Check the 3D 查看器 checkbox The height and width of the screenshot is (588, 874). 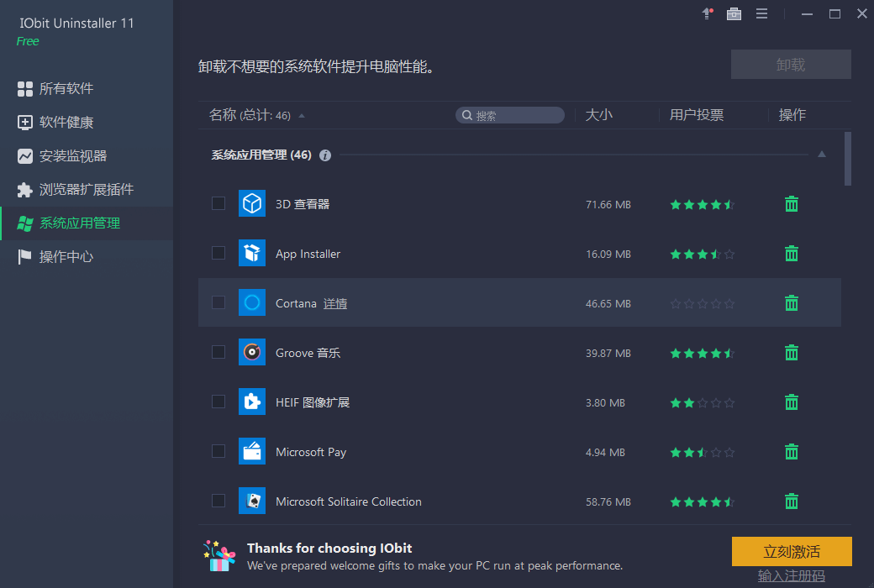pyautogui.click(x=218, y=203)
